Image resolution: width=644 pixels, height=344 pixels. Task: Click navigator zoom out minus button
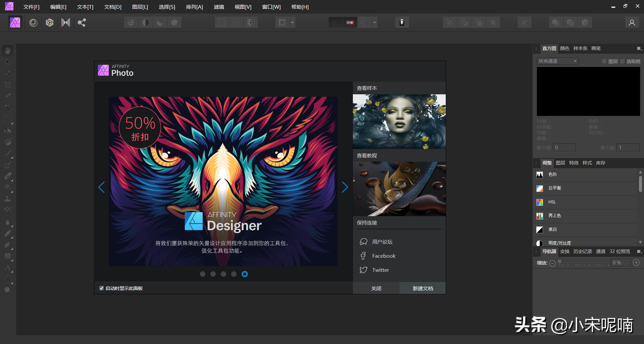(552, 263)
